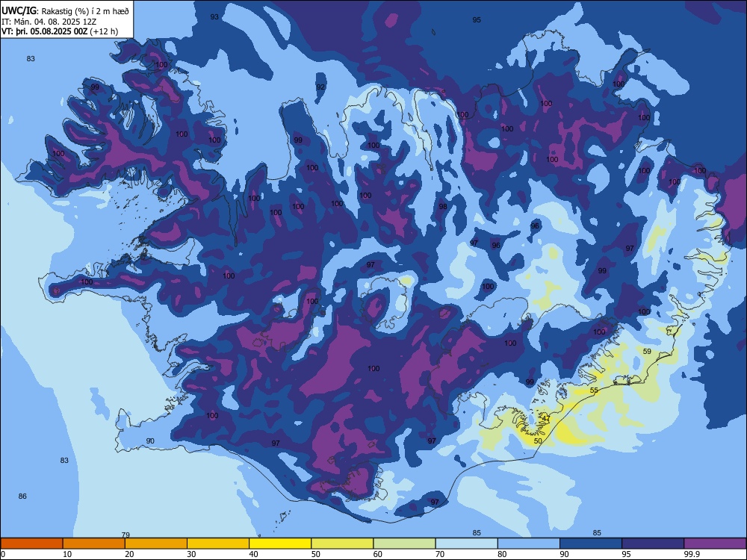747x560 pixels.
Task: Click the "55" humidity value on the map
Action: (x=594, y=390)
